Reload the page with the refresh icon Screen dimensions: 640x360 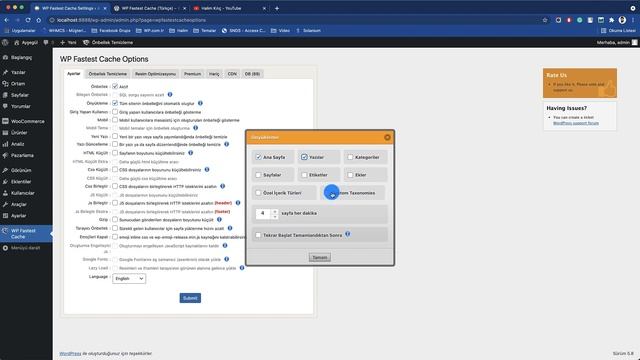[x=28, y=20]
